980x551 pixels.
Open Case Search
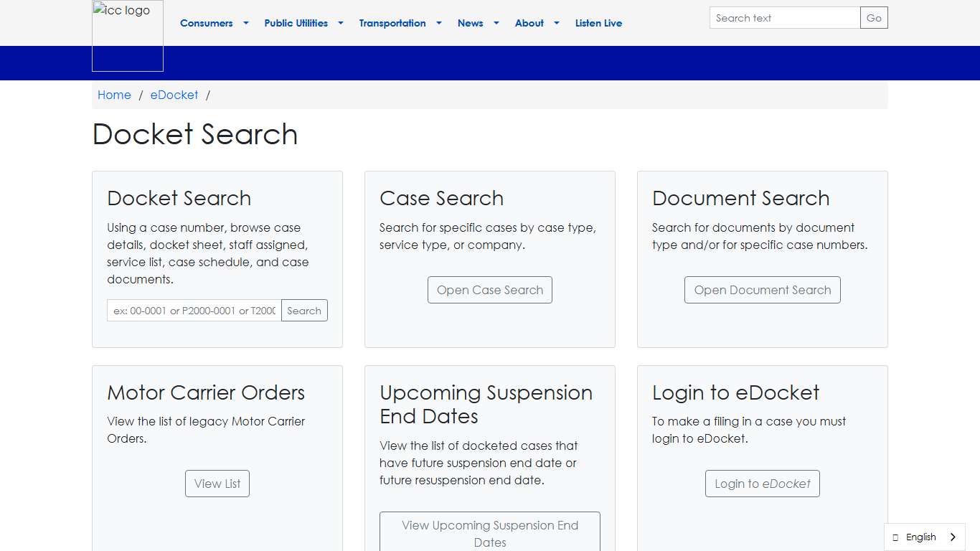pyautogui.click(x=490, y=290)
